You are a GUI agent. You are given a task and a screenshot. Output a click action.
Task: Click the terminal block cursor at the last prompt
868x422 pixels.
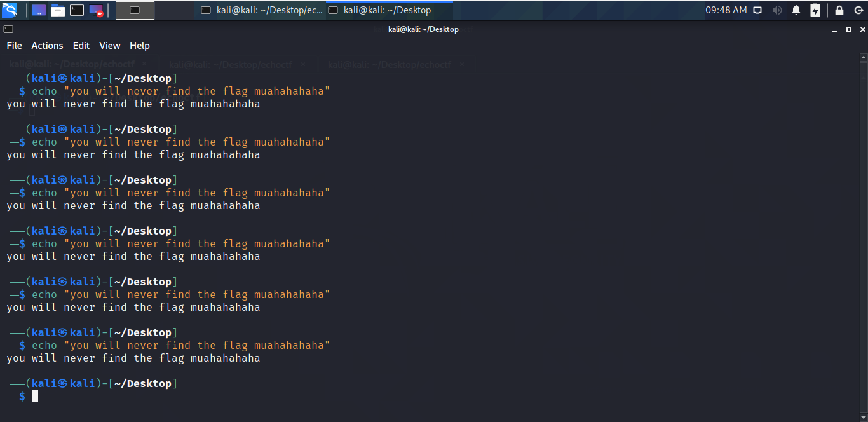[35, 396]
